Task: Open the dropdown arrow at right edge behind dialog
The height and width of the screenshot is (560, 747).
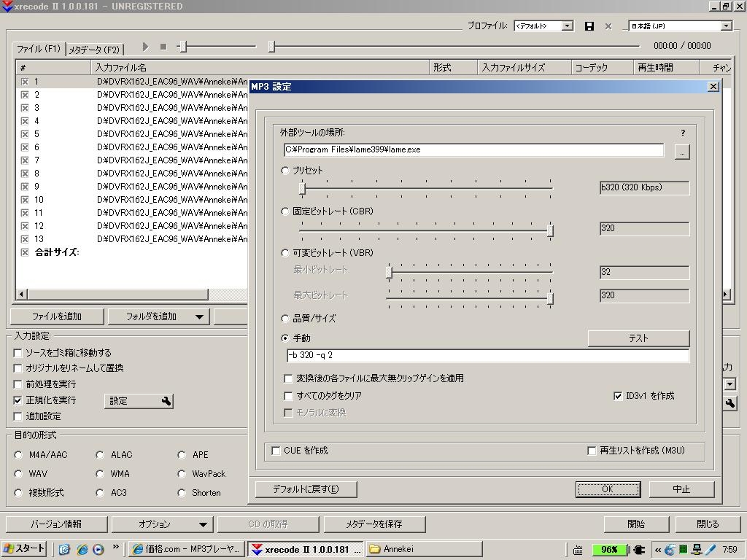Action: click(x=730, y=384)
